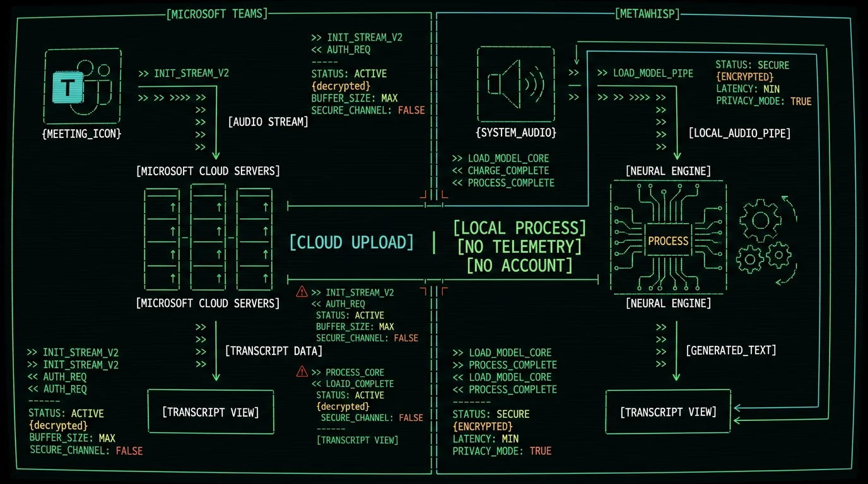The height and width of the screenshot is (484, 868).
Task: Select the [MICROSOFT TEAMS] panel header
Action: (216, 14)
